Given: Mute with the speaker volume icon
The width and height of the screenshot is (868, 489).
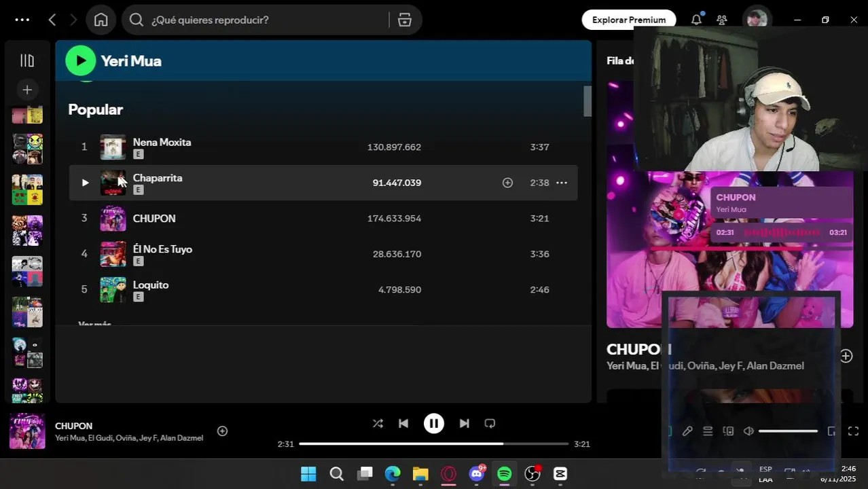Looking at the screenshot, I should click(x=748, y=431).
